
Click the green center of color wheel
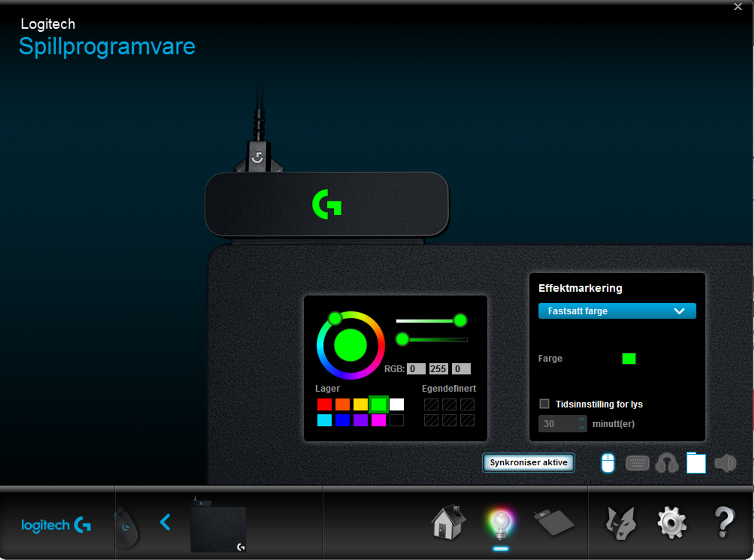350,345
